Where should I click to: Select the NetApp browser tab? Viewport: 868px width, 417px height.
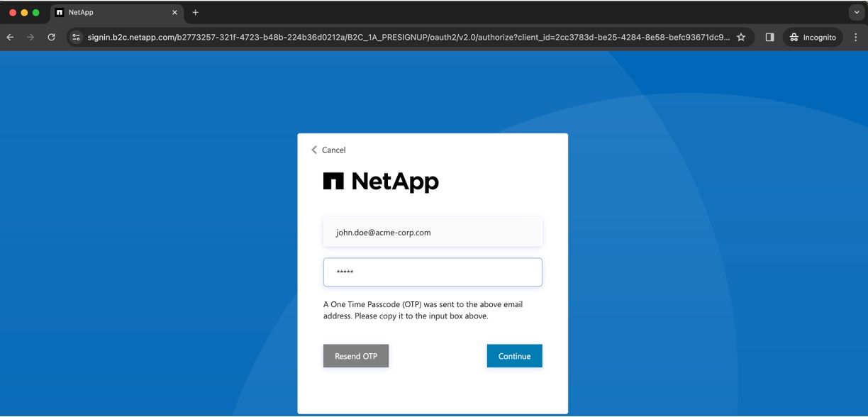click(x=118, y=13)
